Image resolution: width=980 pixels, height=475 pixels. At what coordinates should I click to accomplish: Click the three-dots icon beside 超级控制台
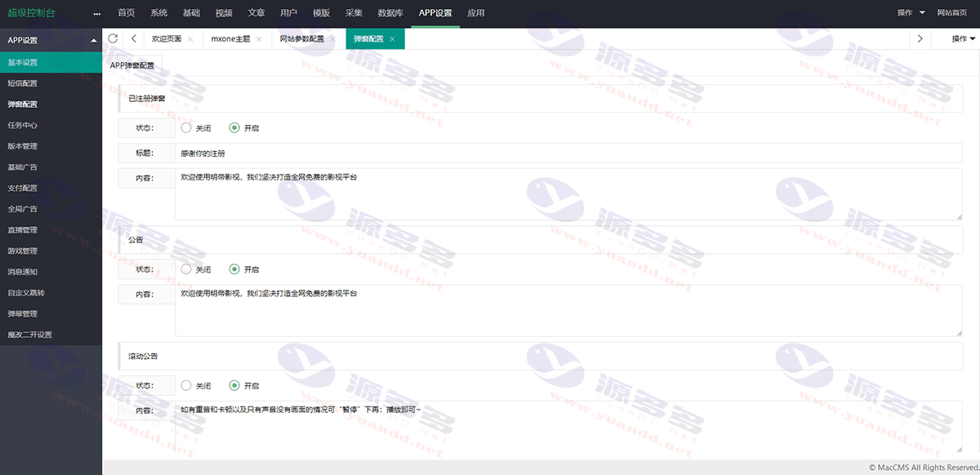(x=97, y=13)
